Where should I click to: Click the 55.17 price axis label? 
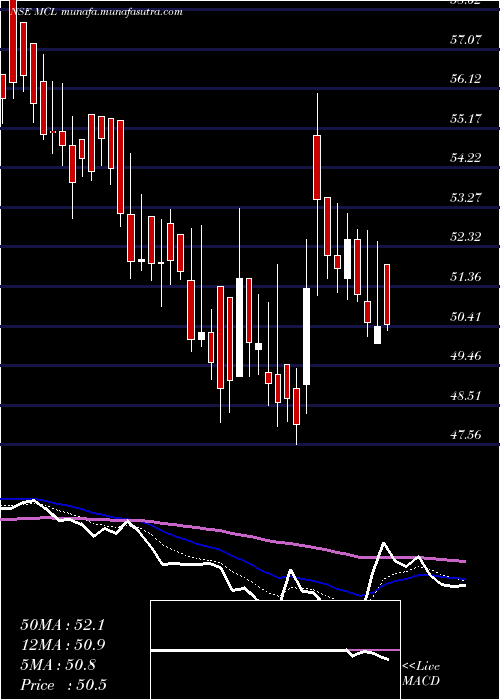[465, 119]
